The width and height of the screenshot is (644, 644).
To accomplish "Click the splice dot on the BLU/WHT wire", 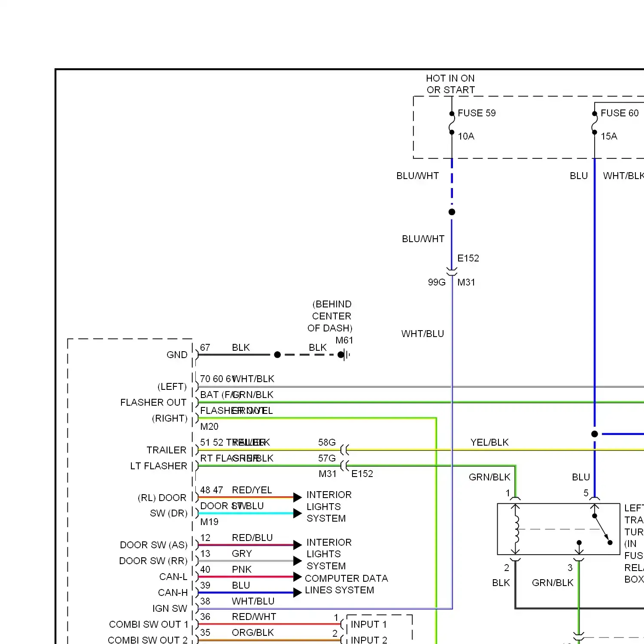I will [x=452, y=212].
